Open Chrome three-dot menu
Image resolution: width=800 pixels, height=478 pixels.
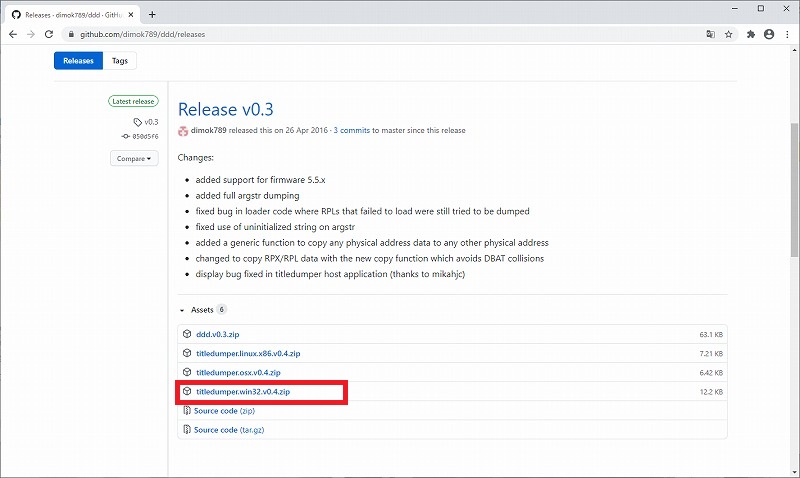787,34
